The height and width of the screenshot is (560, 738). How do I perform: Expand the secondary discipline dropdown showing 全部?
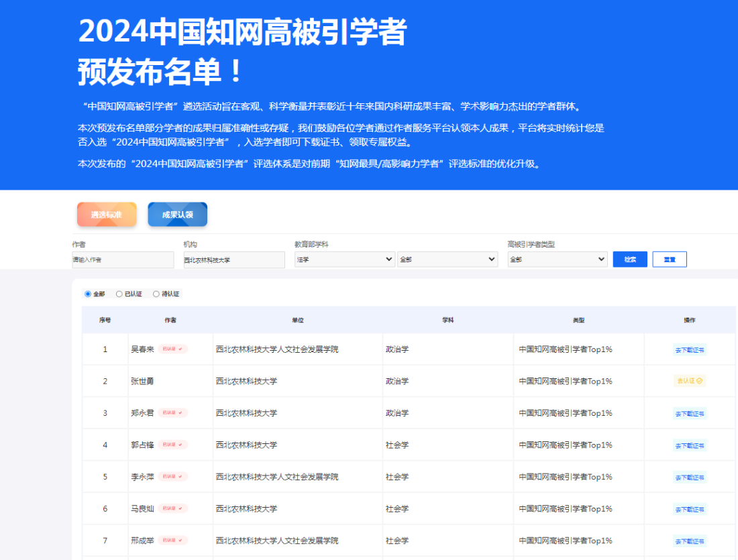pos(447,259)
